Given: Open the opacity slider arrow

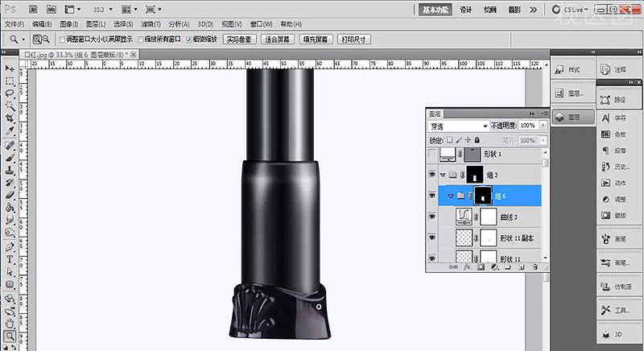Looking at the screenshot, I should pyautogui.click(x=543, y=126).
